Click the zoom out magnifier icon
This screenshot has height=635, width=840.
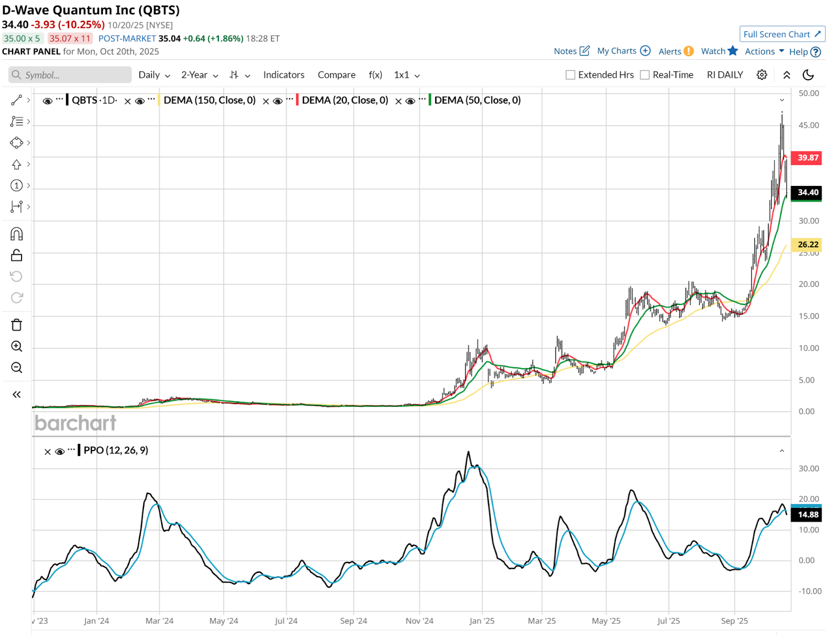[16, 368]
